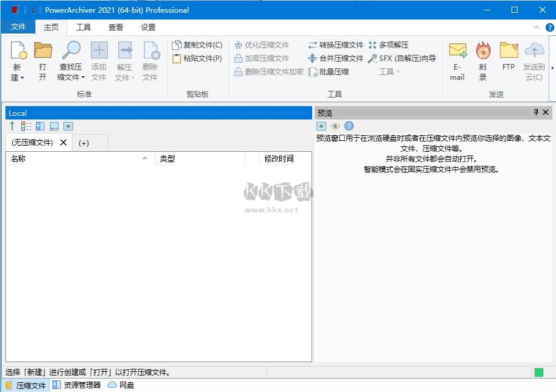
Task: Click the help question mark in preview panel
Action: (348, 126)
